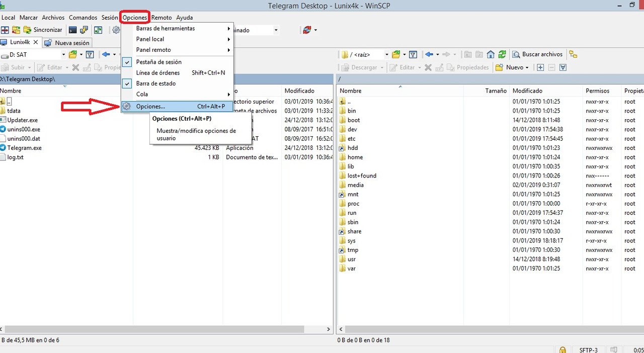Viewport: 644px width, 353px height.
Task: Click the preferences gear icon in the toolbar
Action: [x=116, y=30]
